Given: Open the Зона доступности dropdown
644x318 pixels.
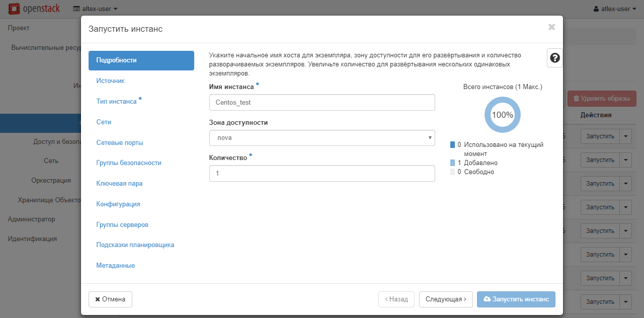Looking at the screenshot, I should click(x=322, y=138).
